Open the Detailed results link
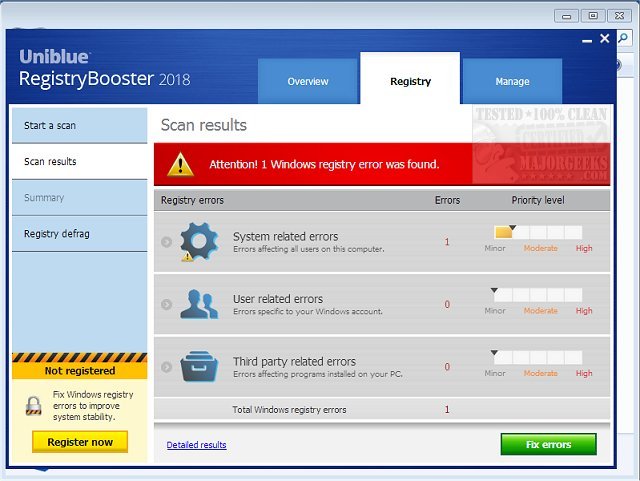 pos(196,445)
